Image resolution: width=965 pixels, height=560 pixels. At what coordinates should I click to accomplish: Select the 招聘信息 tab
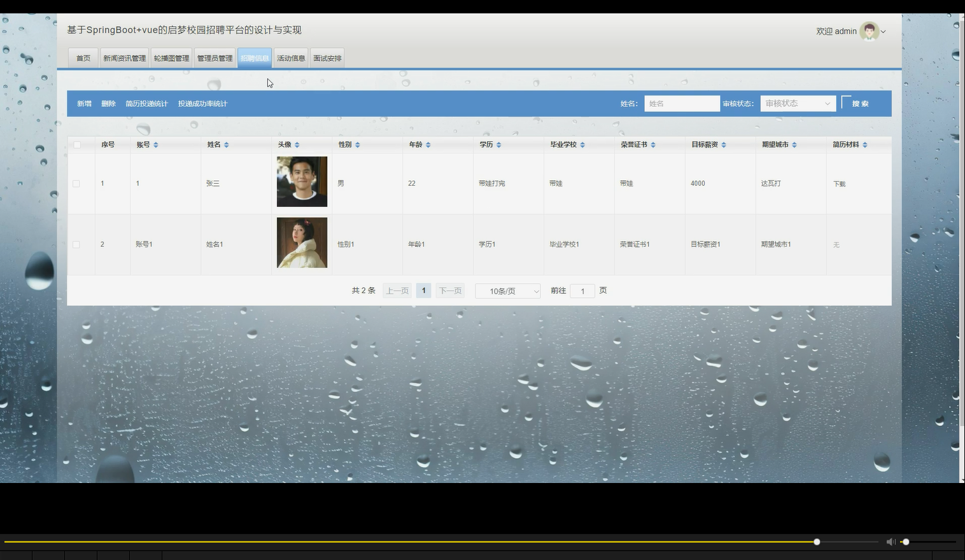pos(255,58)
